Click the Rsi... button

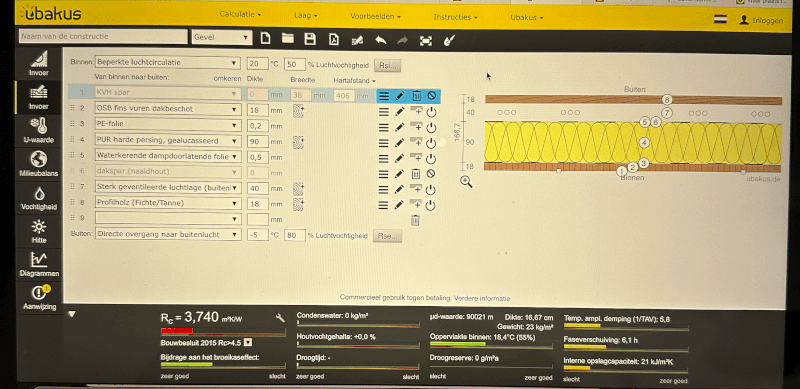coord(388,65)
